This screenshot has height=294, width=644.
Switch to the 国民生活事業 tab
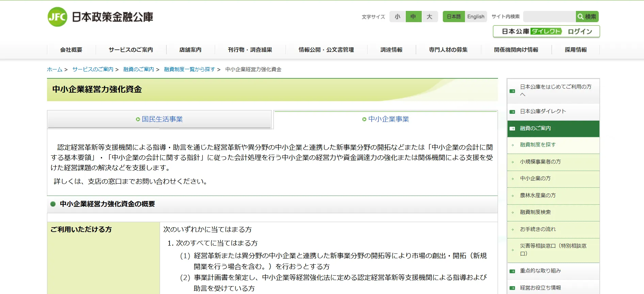[x=159, y=119]
